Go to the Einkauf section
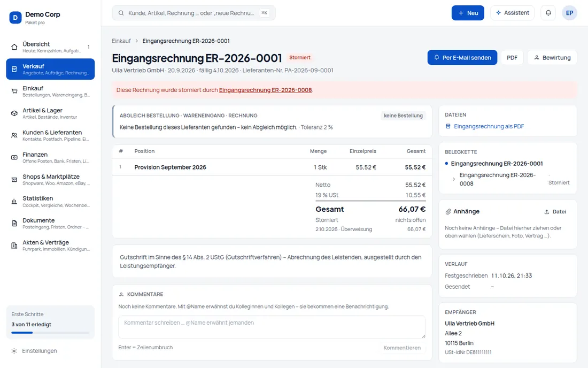The width and height of the screenshot is (588, 368). coord(50,91)
